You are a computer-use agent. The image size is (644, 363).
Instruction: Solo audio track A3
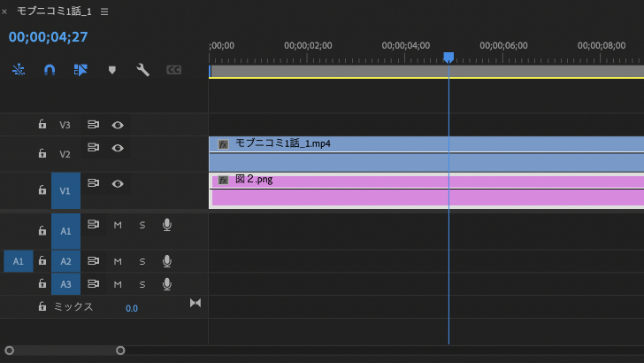(142, 284)
